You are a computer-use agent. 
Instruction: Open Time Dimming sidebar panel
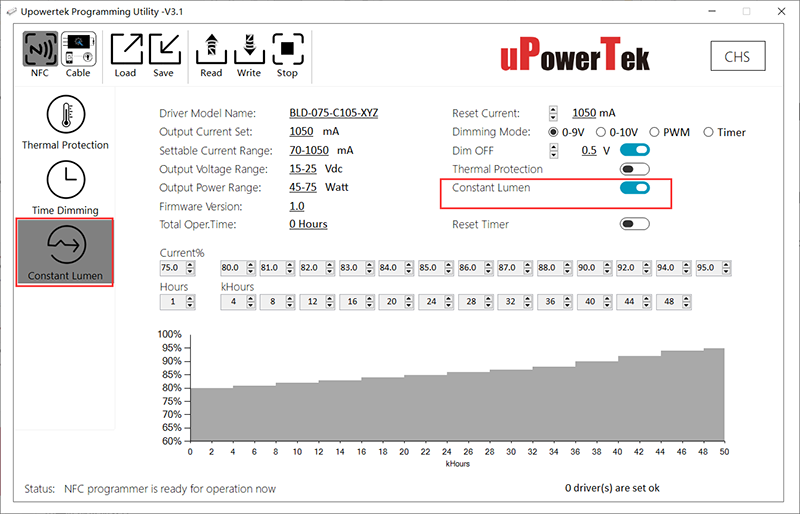coord(65,188)
